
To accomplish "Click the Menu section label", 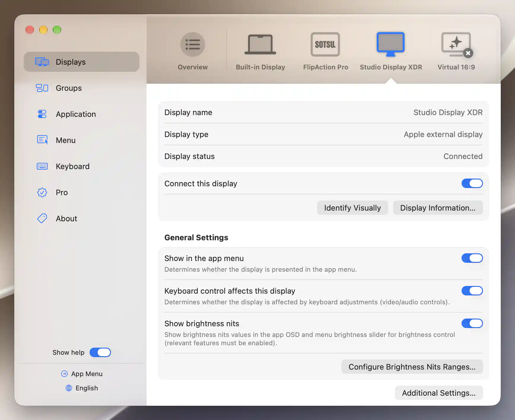I will (x=66, y=140).
